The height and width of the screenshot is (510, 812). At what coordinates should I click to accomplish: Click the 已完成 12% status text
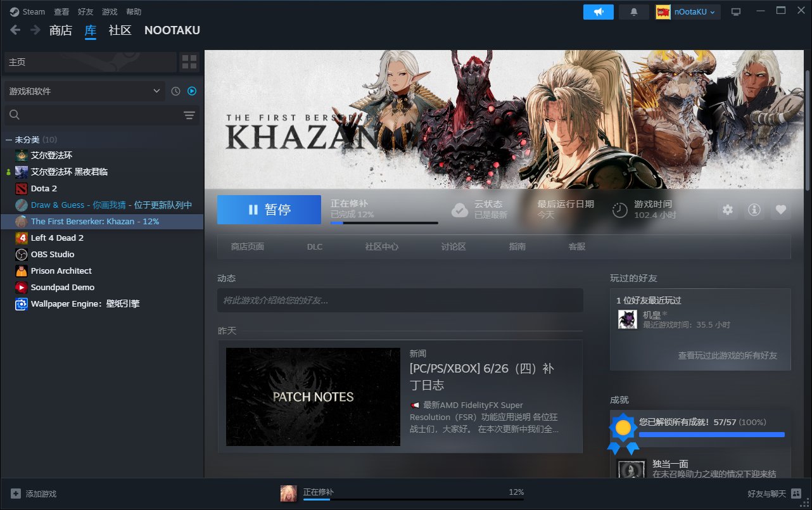pos(352,215)
